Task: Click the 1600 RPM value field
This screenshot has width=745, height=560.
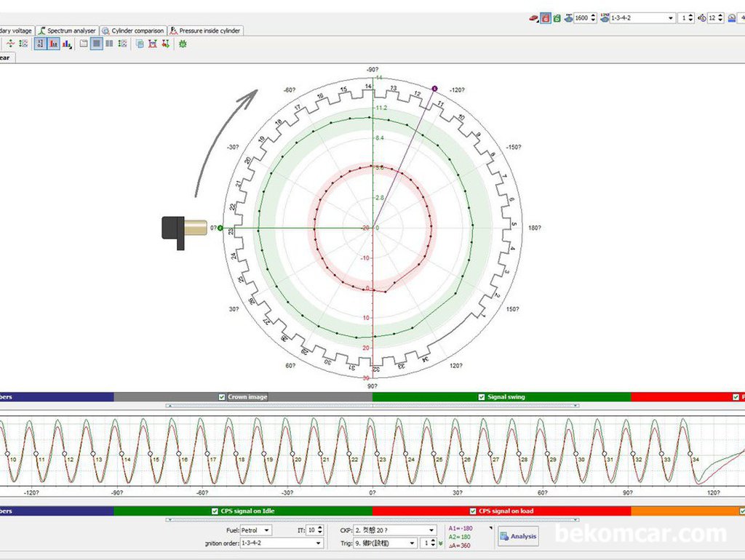Action: [583, 18]
